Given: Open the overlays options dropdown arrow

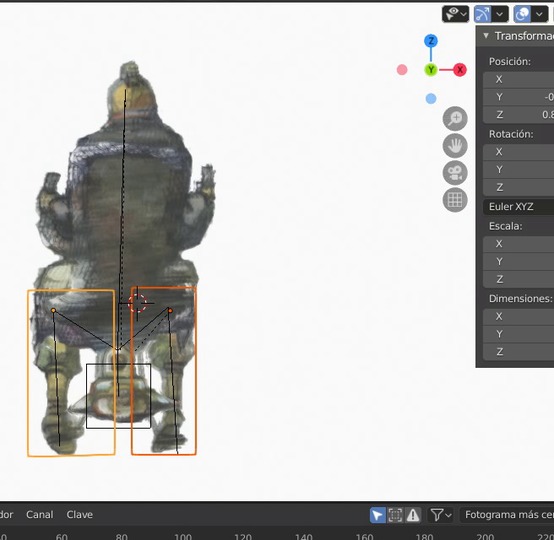Looking at the screenshot, I should coord(539,14).
